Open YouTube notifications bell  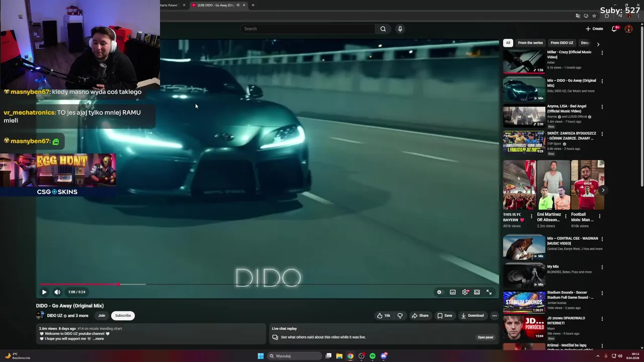pyautogui.click(x=614, y=29)
